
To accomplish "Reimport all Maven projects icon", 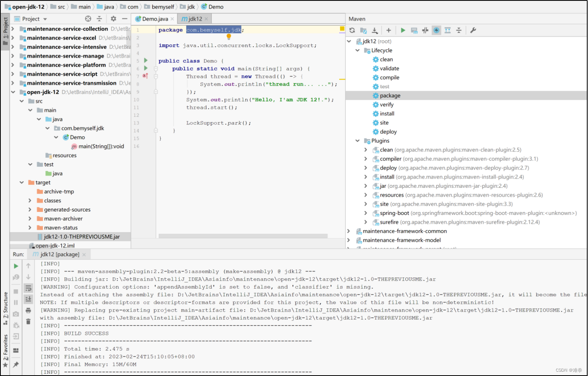I will [352, 30].
